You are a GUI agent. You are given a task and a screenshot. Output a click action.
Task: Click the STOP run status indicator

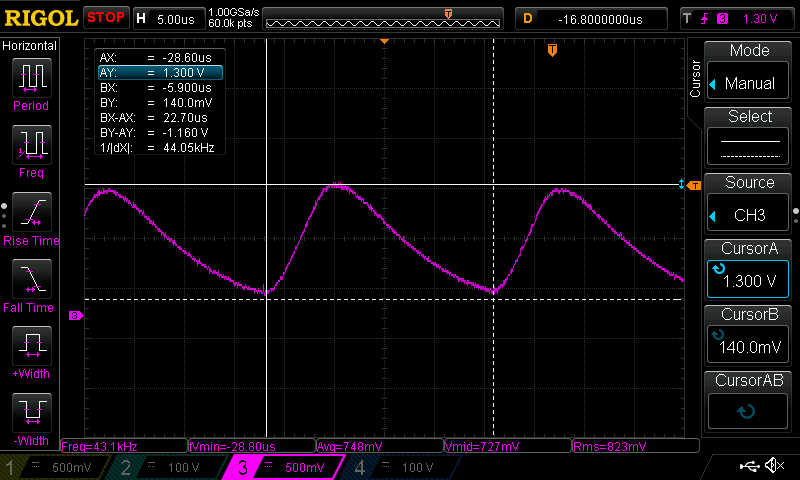coord(106,18)
